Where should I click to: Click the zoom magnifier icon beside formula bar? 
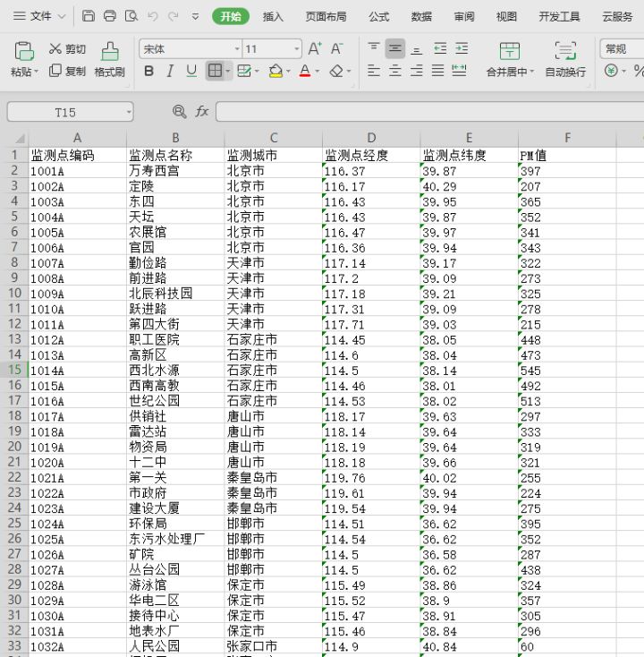coord(179,112)
